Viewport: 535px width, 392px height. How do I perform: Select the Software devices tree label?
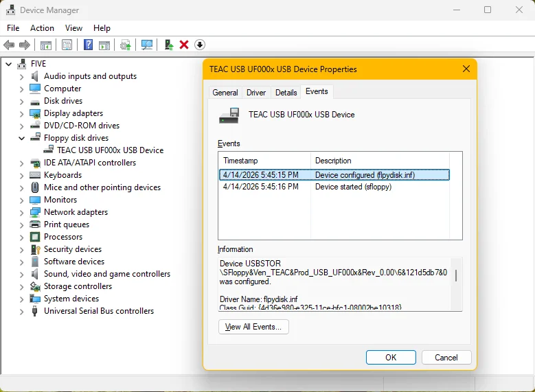pos(74,262)
